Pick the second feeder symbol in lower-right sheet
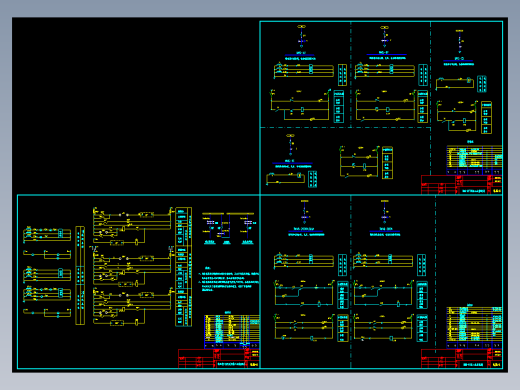 [385, 212]
